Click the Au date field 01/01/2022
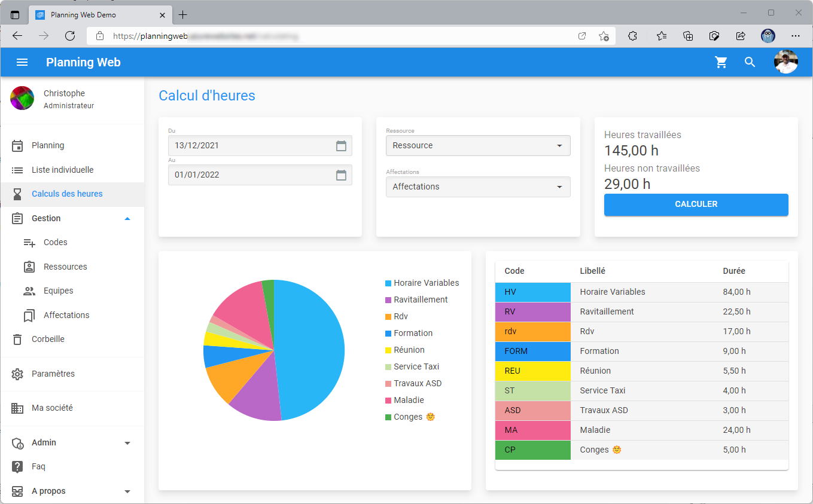Image resolution: width=813 pixels, height=504 pixels. pyautogui.click(x=260, y=175)
